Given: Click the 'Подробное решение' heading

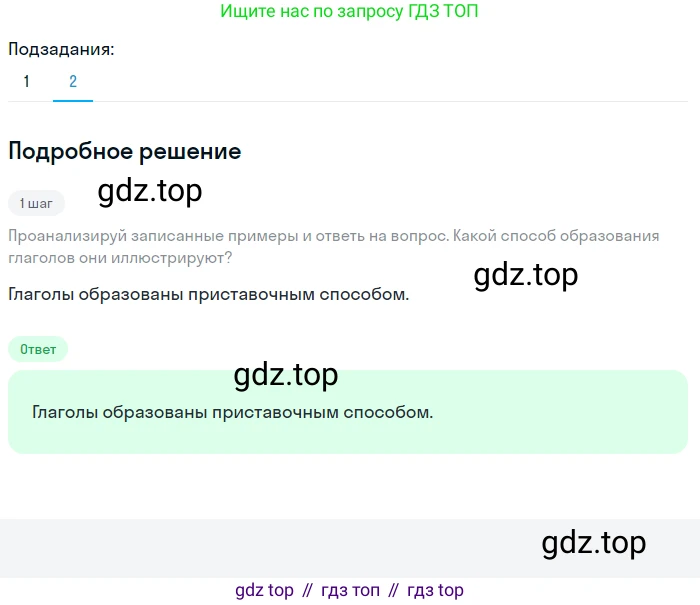Looking at the screenshot, I should click(x=125, y=151).
